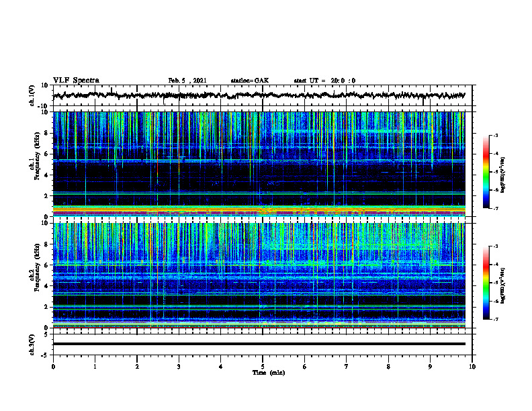
Task: Click the '10' tick label on time axis
Action: 472,367
